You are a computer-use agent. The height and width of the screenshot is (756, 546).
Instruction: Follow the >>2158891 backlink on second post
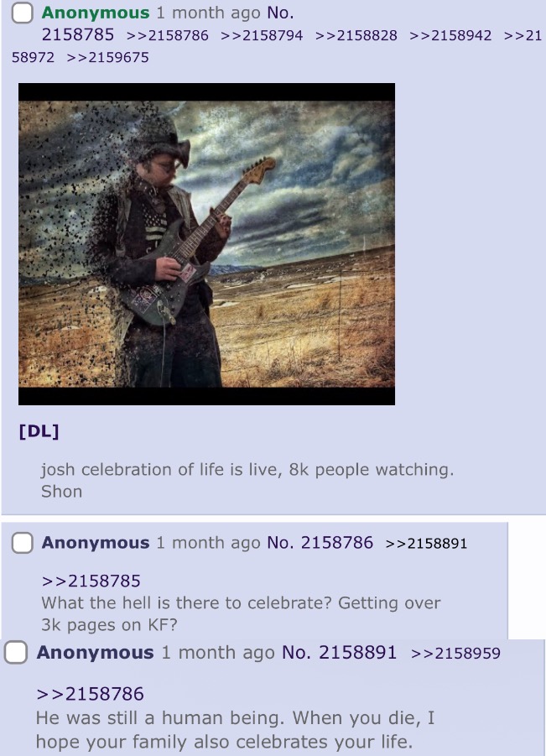pos(427,544)
